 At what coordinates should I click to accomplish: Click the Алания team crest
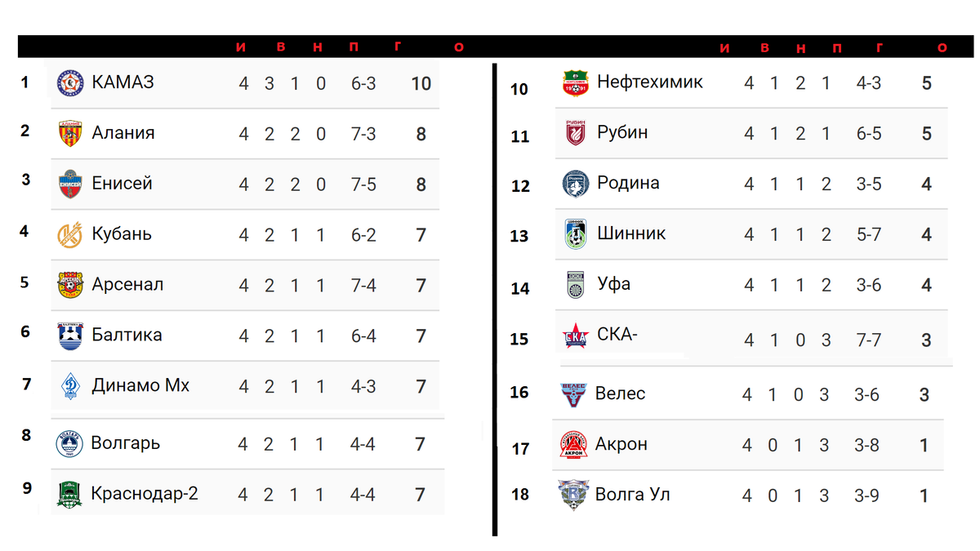pyautogui.click(x=69, y=133)
